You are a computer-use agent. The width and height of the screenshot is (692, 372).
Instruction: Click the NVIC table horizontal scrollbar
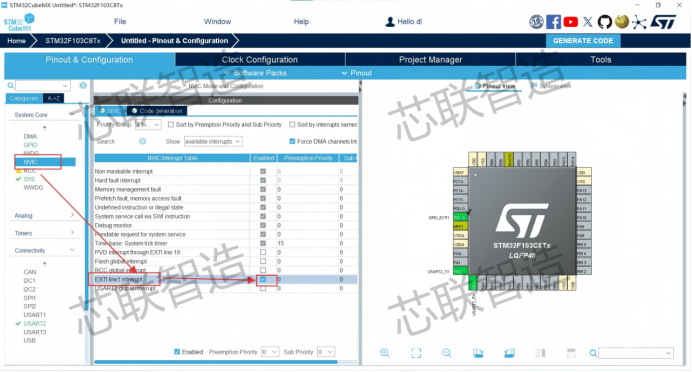pyautogui.click(x=216, y=362)
